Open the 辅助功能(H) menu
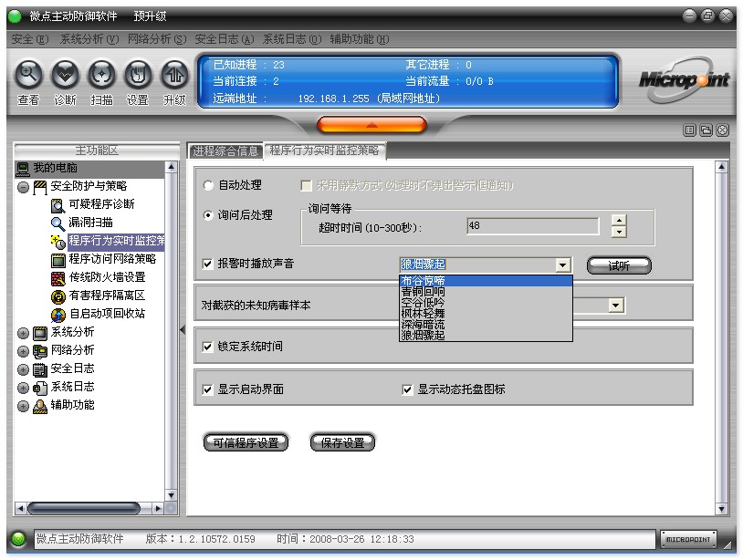Viewport: 743px width, 560px height. (360, 39)
